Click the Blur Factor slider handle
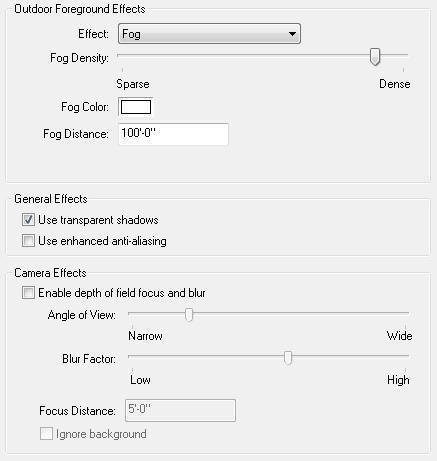The height and width of the screenshot is (461, 437). [x=288, y=357]
